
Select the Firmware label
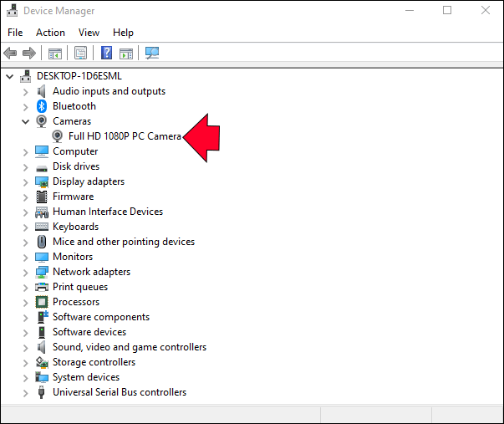click(74, 197)
